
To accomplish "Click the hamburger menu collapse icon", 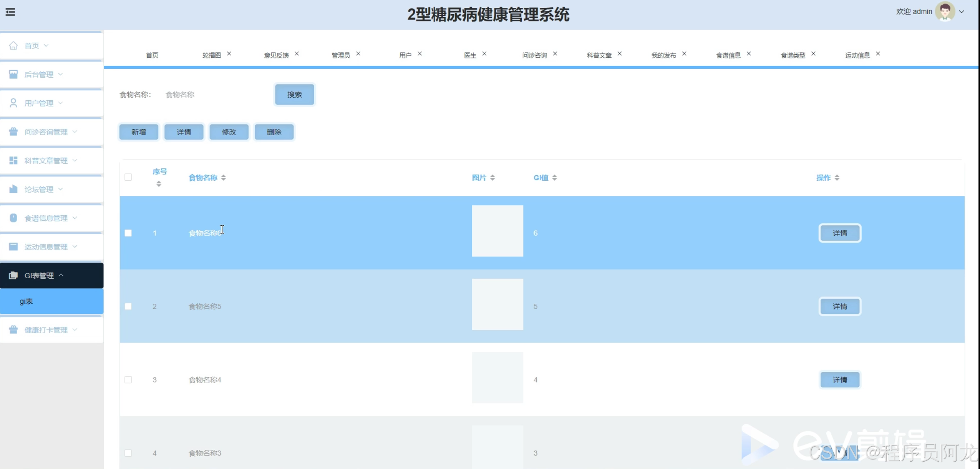I will click(10, 12).
